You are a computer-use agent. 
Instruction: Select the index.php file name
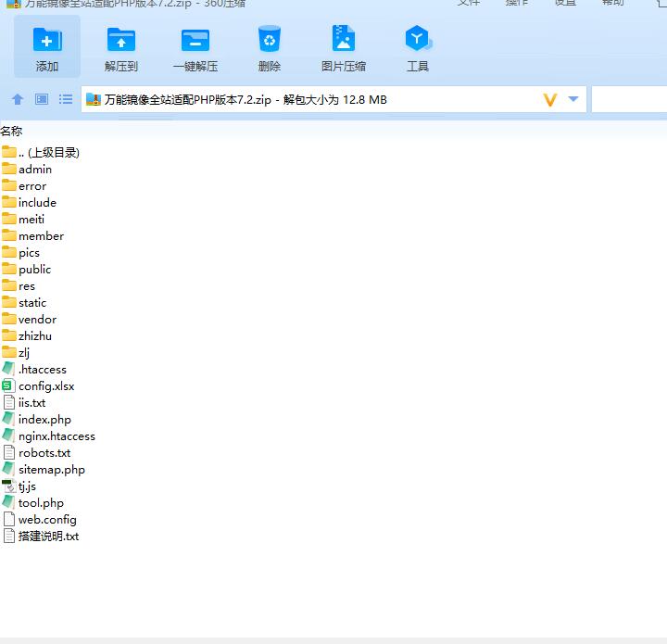(x=44, y=420)
